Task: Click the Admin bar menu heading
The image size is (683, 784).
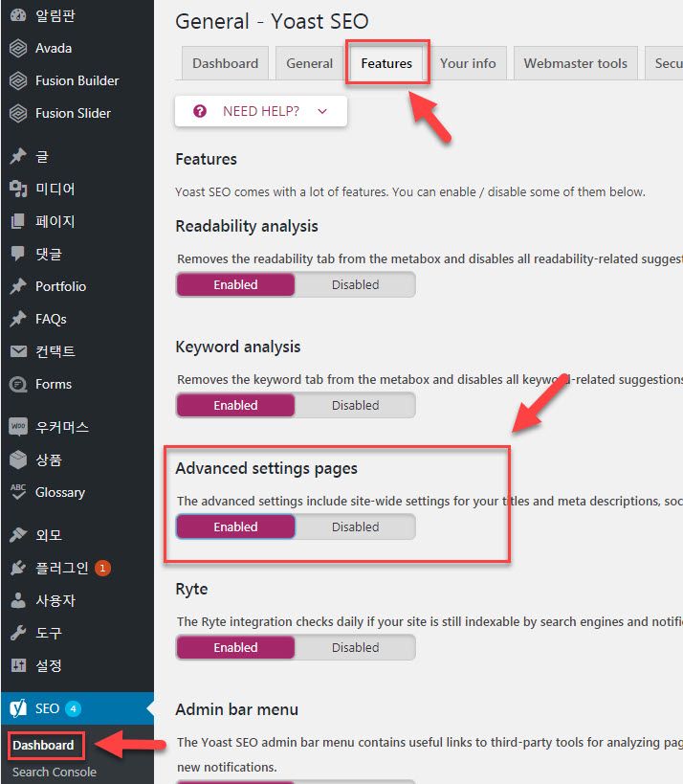Action: tap(237, 709)
